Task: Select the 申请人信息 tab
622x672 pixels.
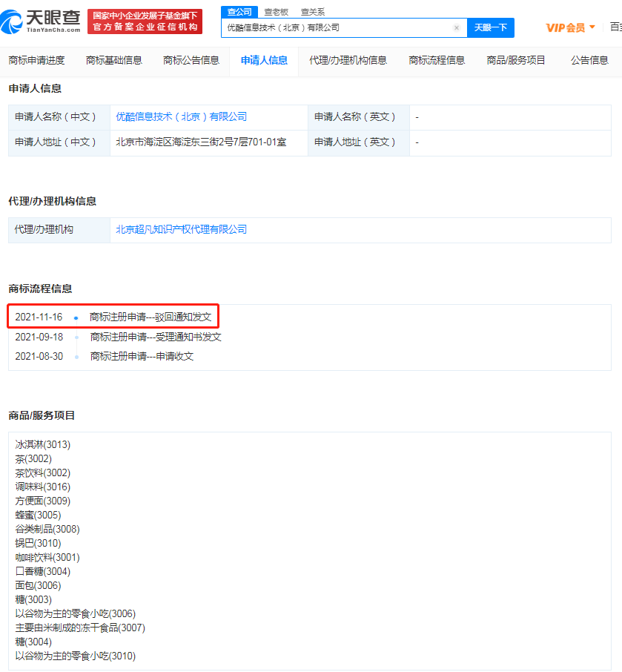Action: (264, 60)
